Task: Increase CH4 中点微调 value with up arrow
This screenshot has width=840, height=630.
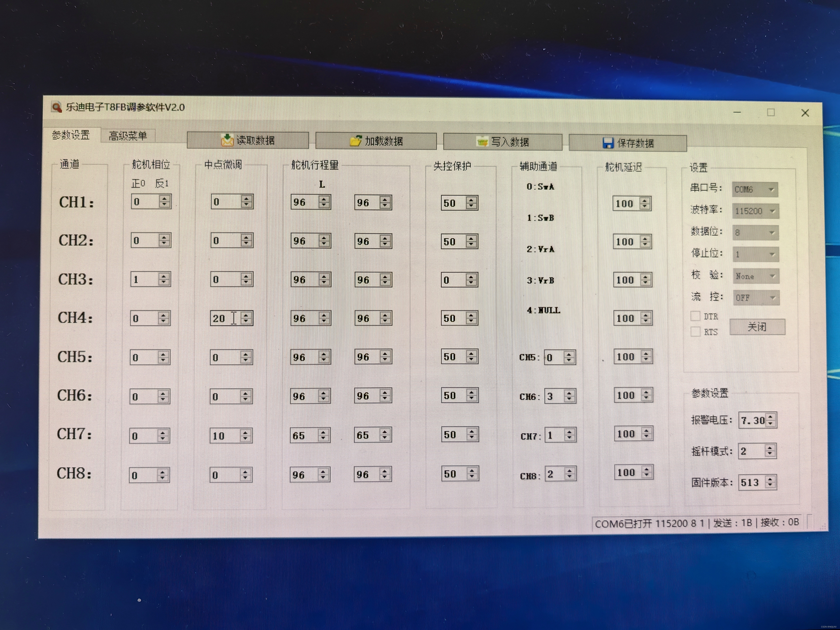Action: pos(246,315)
